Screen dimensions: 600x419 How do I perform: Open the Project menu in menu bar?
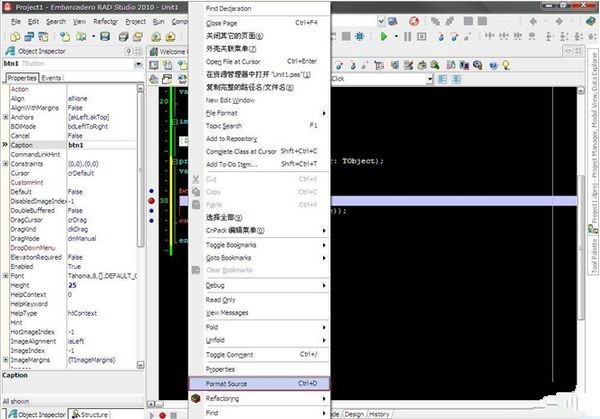135,22
